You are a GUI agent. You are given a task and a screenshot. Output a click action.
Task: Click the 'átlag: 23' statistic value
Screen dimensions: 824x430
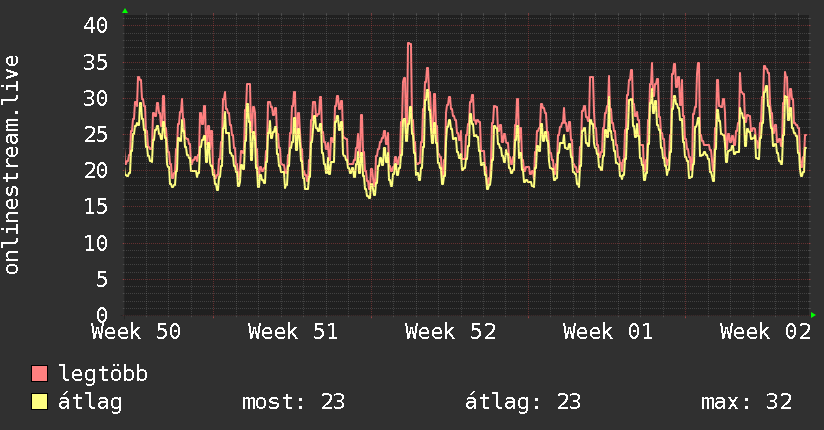(x=523, y=402)
